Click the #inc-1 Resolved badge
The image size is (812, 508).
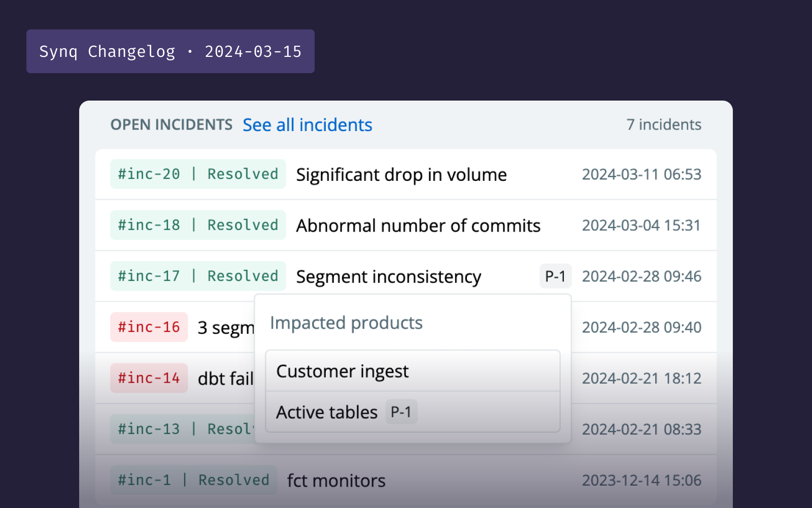point(193,480)
